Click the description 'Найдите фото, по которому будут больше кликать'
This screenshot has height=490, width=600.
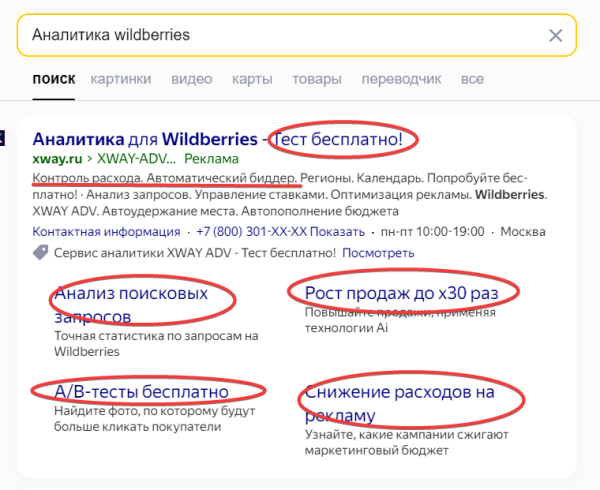click(155, 418)
